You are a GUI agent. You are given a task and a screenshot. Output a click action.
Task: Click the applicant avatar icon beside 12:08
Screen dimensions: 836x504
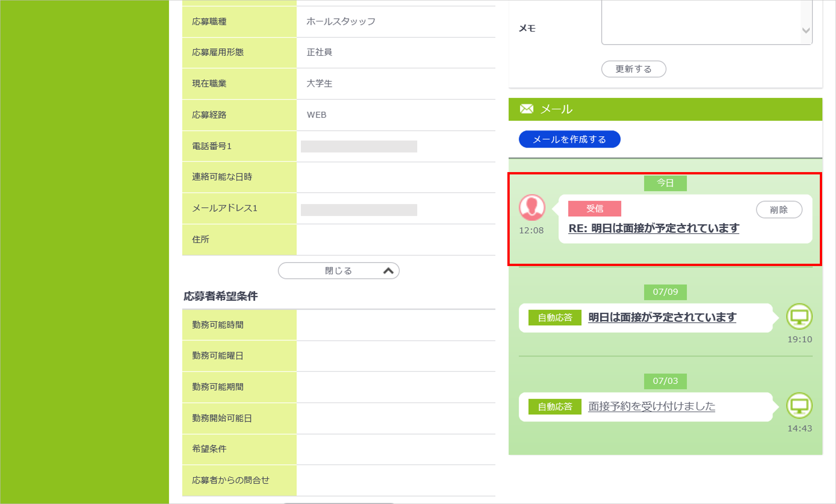pos(532,208)
